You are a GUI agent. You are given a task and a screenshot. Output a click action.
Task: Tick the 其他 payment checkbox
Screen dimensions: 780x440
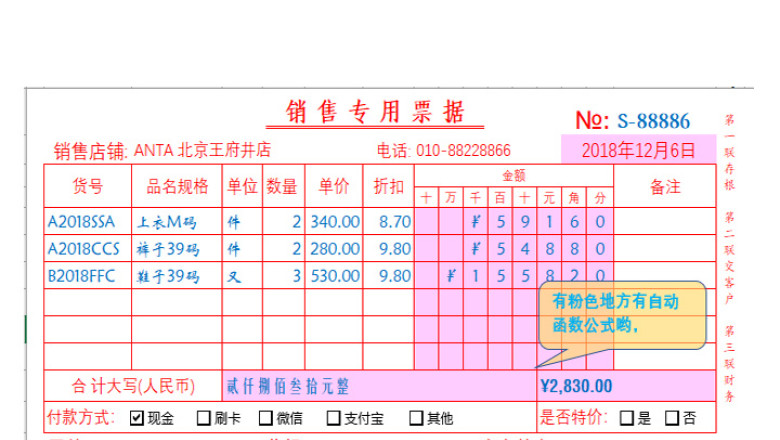416,418
